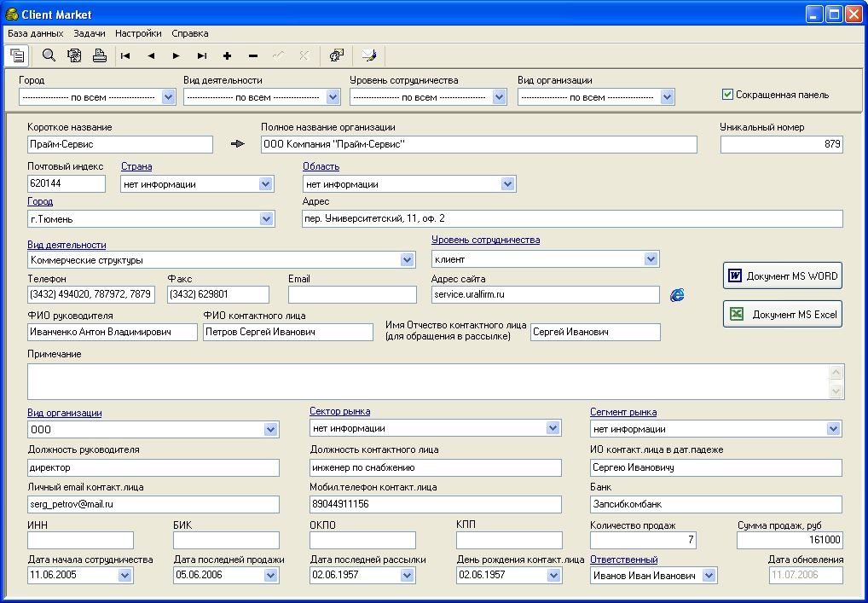Click into the Примечание text area
Screen dimensions: 868x603
(x=429, y=381)
